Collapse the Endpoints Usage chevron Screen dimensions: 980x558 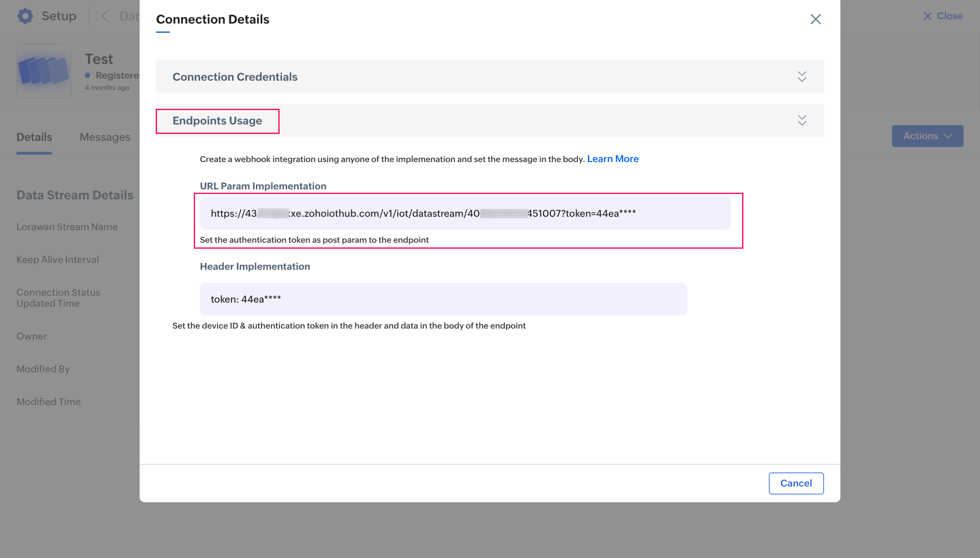point(802,120)
